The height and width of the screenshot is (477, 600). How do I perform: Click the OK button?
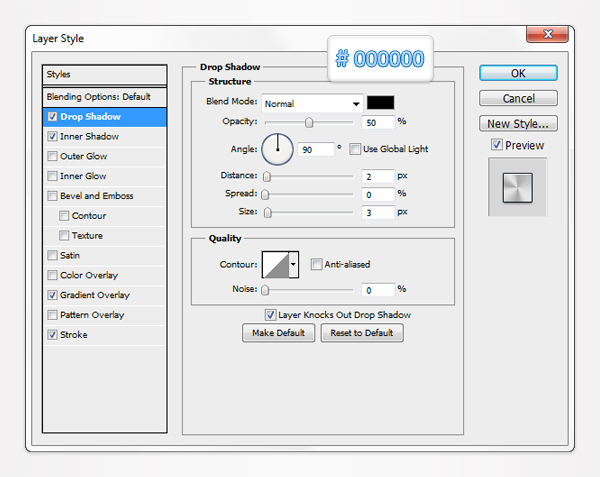tap(518, 73)
